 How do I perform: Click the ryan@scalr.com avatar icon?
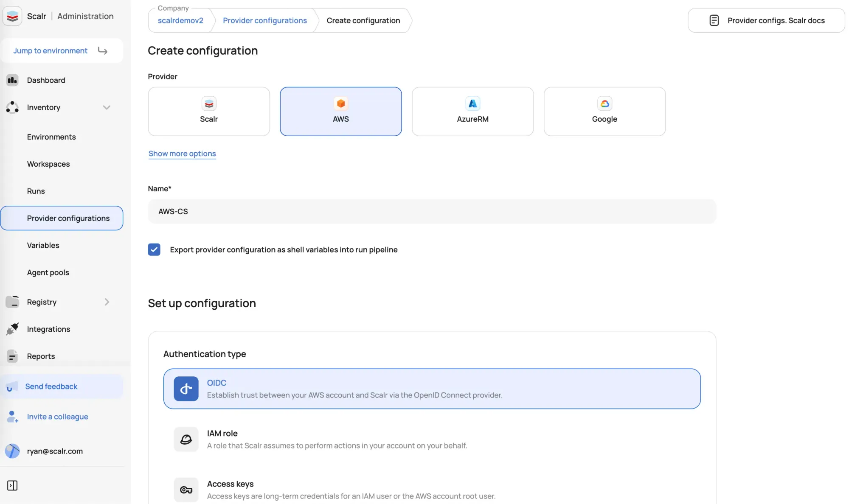(12, 451)
